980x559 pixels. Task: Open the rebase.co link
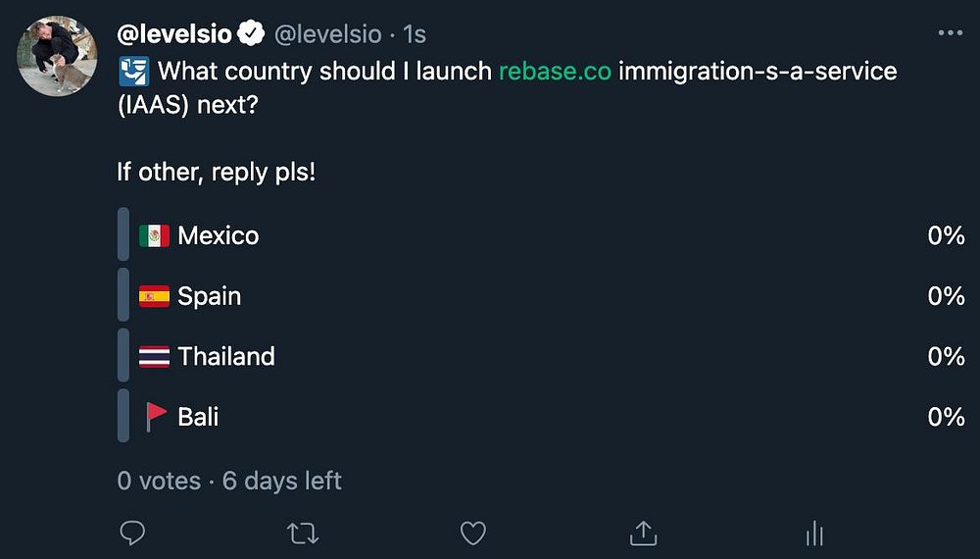[555, 72]
